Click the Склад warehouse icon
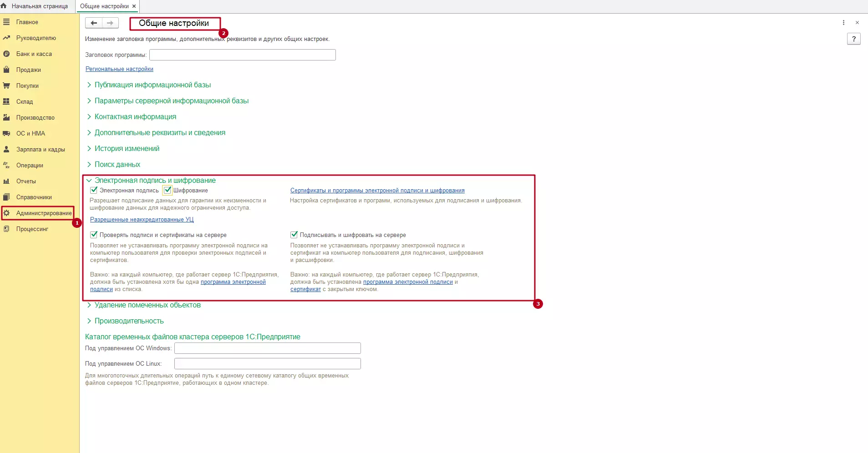 (6, 101)
